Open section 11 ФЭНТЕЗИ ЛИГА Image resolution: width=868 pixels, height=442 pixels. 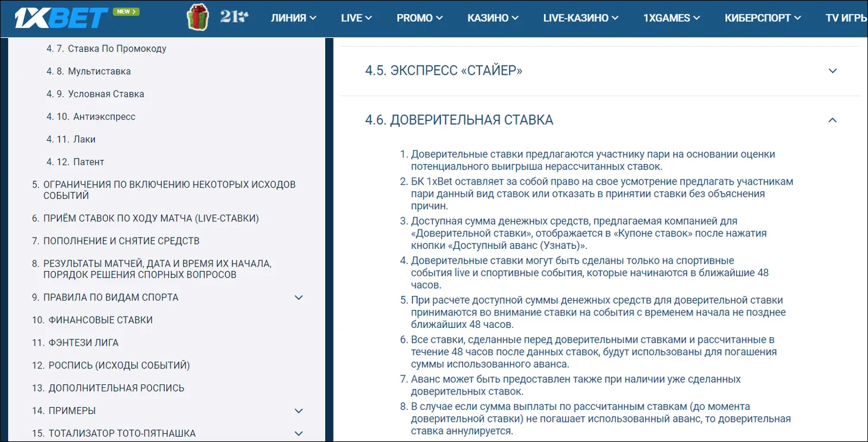(75, 343)
